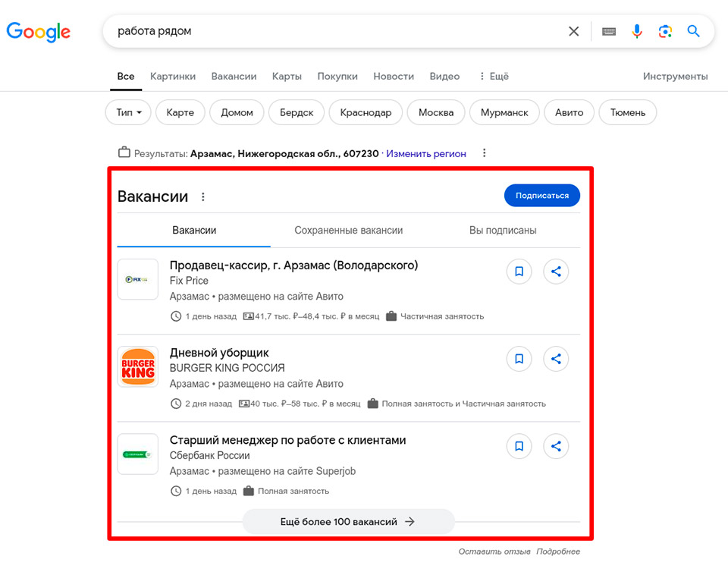Open the Новости tab
The height and width of the screenshot is (572, 728).
(x=394, y=76)
